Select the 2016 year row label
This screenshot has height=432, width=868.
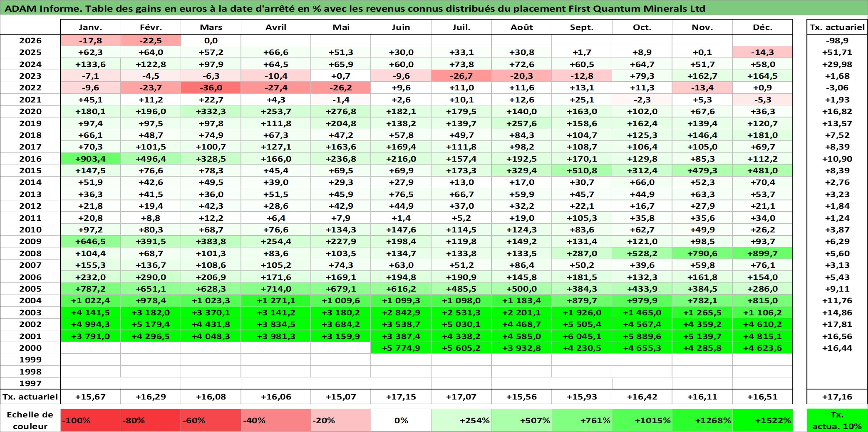(x=30, y=159)
